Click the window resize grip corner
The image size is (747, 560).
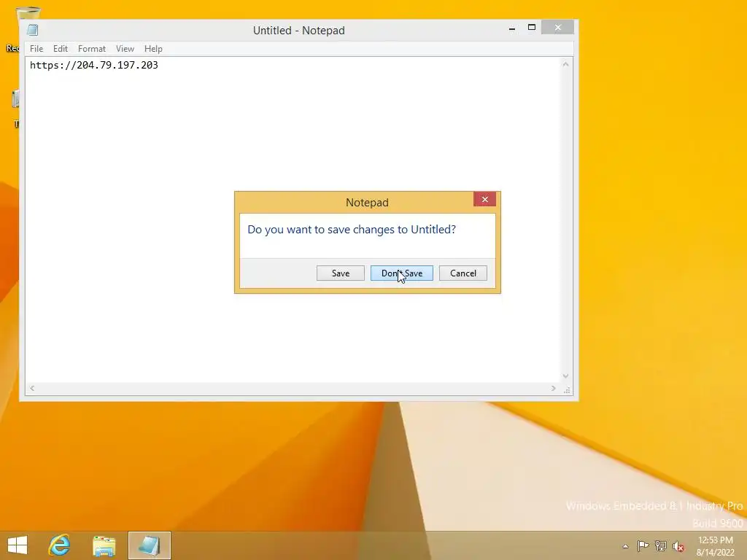[567, 390]
